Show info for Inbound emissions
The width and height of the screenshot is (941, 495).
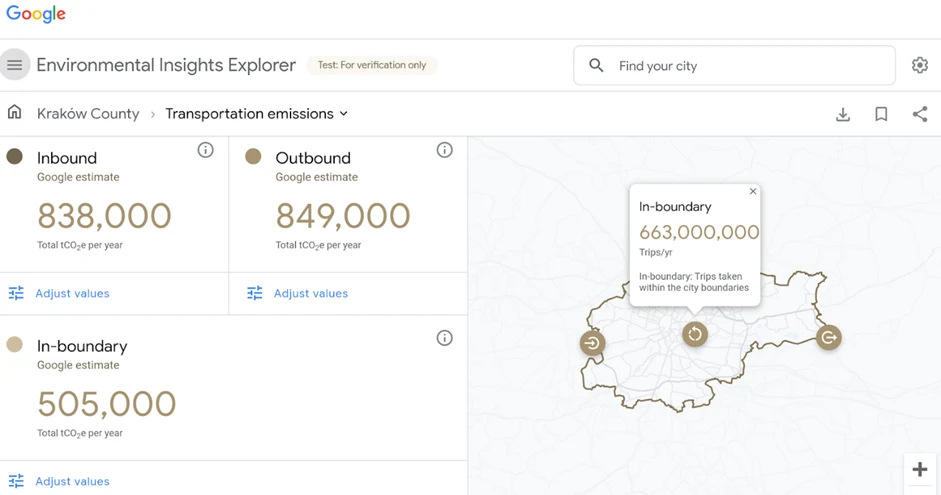[x=205, y=150]
